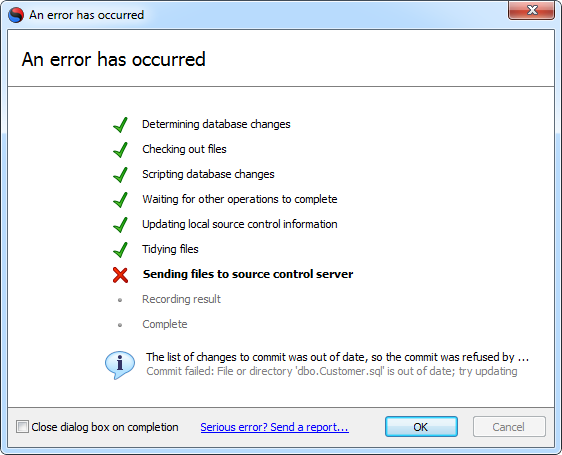Click the application logo in title bar
Image resolution: width=562 pixels, height=455 pixels.
tap(16, 15)
